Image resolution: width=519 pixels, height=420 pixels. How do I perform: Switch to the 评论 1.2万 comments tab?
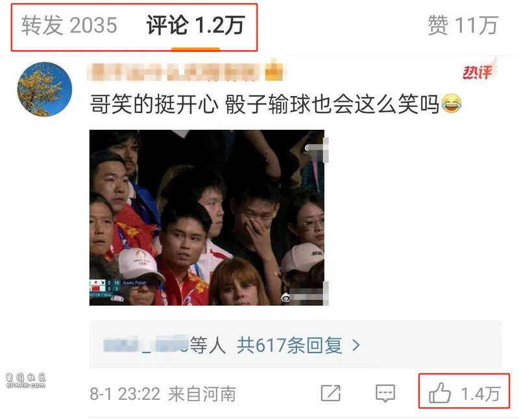pos(195,25)
